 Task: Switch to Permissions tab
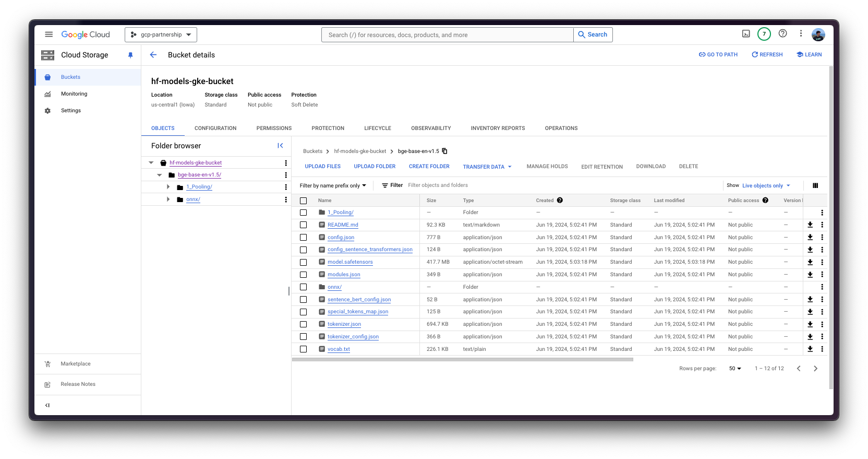(274, 128)
